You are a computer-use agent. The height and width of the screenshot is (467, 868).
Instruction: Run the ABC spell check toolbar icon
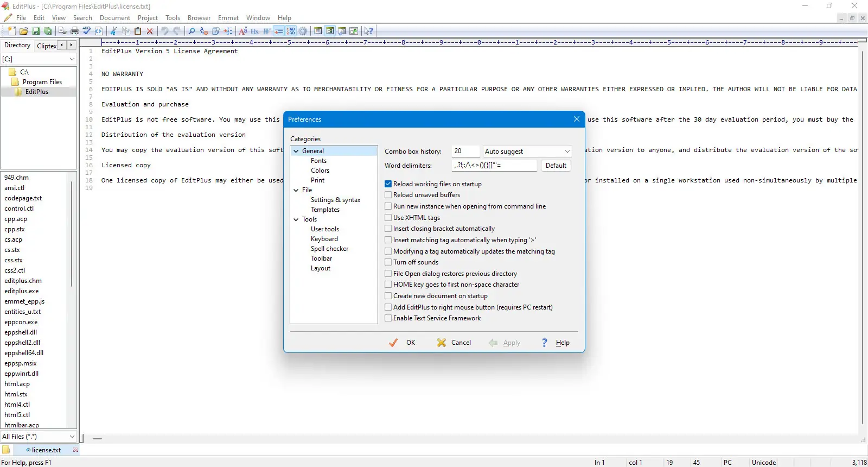pyautogui.click(x=87, y=31)
